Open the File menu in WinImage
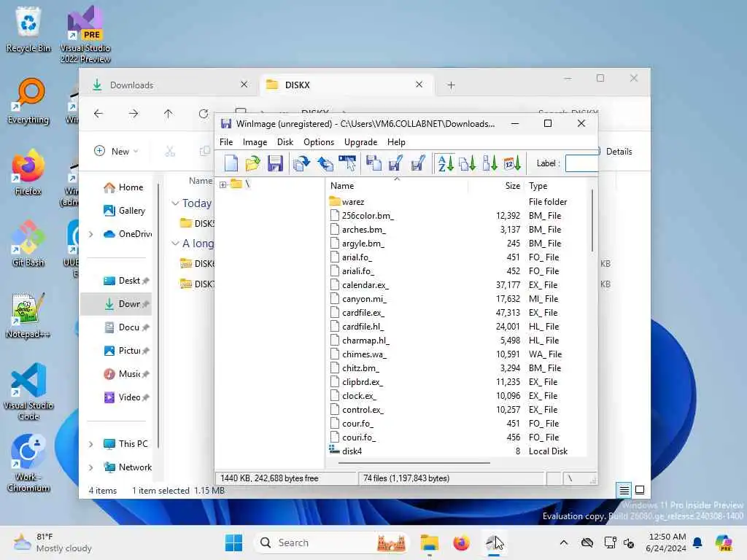747x560 pixels. 226,142
